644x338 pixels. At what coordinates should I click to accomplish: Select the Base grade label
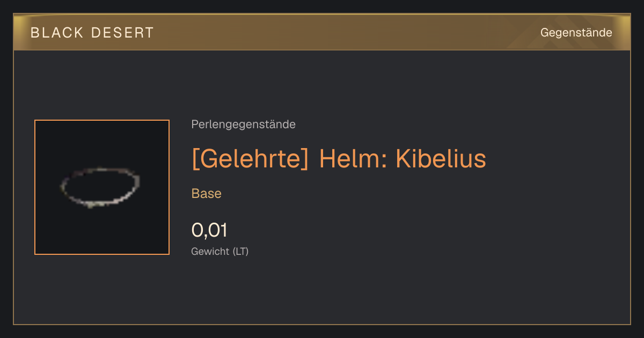[x=207, y=194]
